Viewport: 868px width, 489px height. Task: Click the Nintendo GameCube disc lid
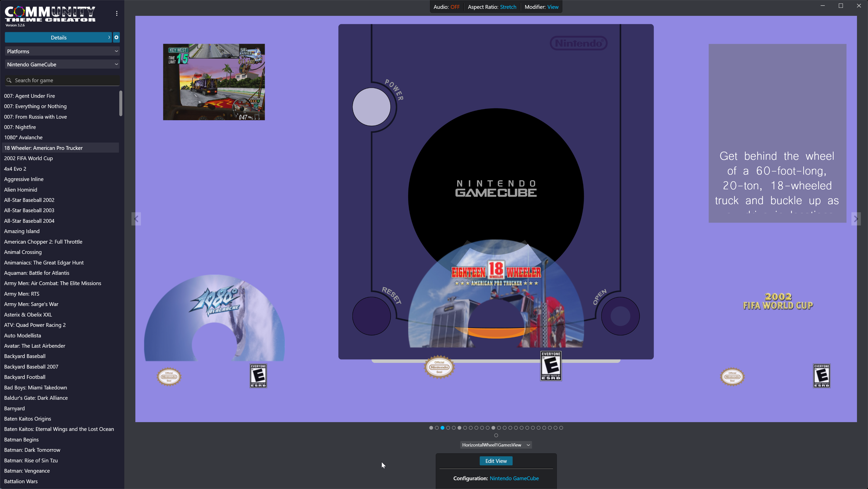[x=496, y=189]
